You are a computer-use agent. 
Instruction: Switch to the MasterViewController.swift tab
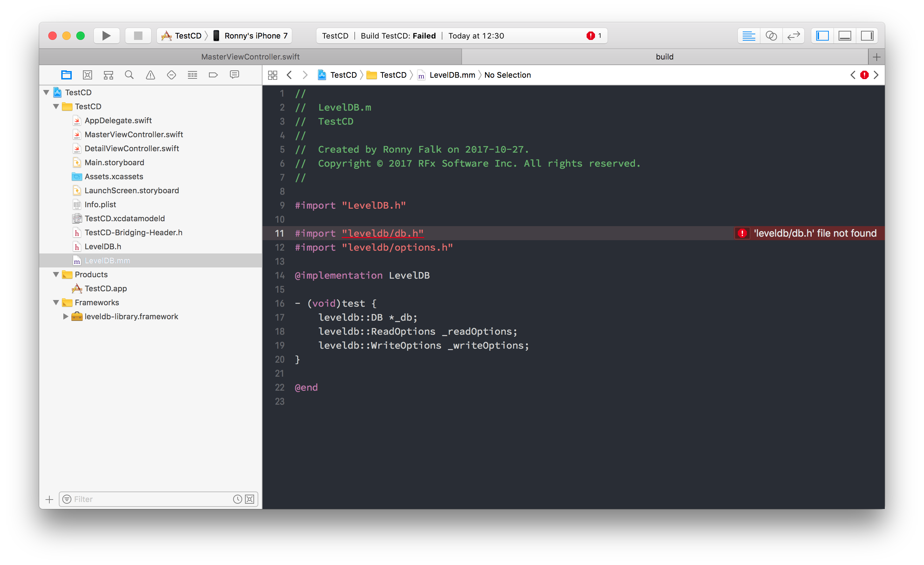(x=250, y=57)
